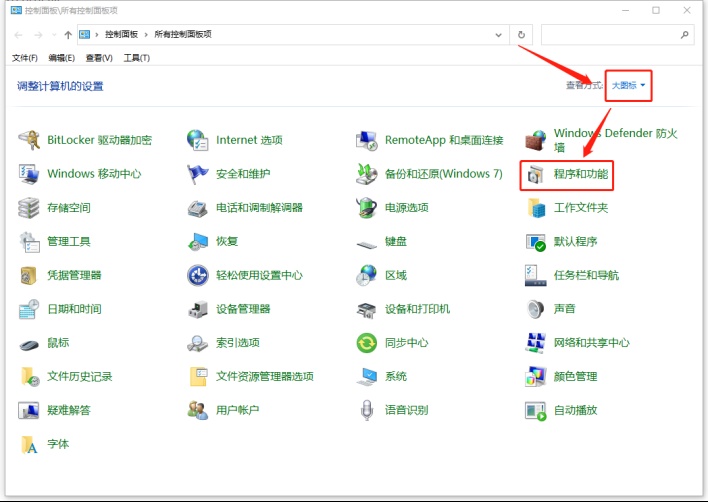Open BitLocker drive encryption icon
The width and height of the screenshot is (708, 502).
point(29,140)
